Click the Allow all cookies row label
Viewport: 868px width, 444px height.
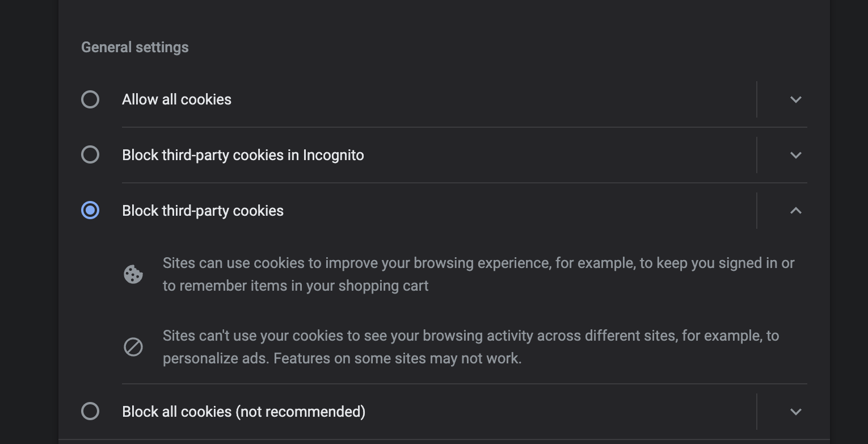point(176,99)
